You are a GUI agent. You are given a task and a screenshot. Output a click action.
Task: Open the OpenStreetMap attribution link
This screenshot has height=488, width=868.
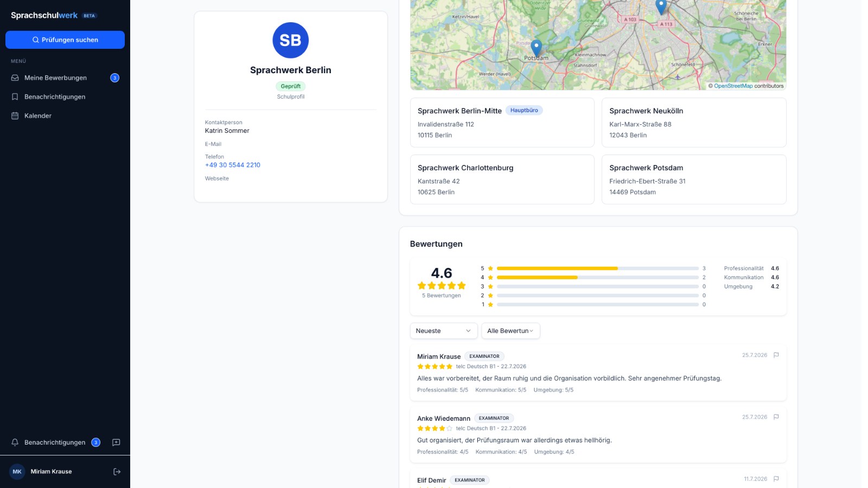(733, 86)
